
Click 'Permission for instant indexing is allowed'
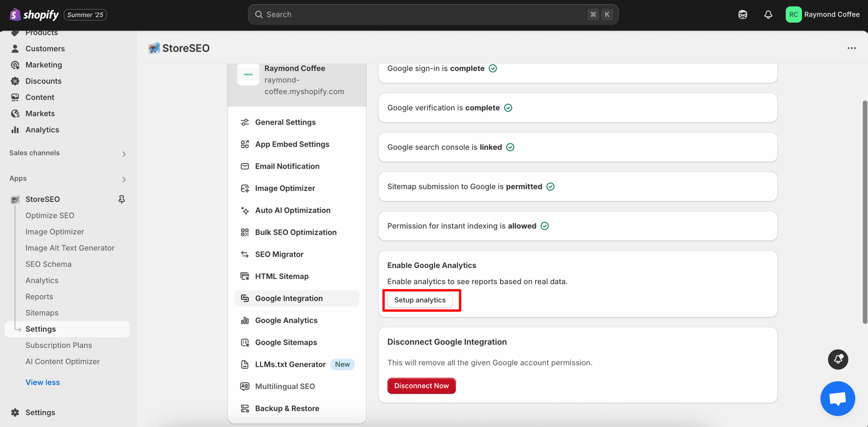point(468,226)
